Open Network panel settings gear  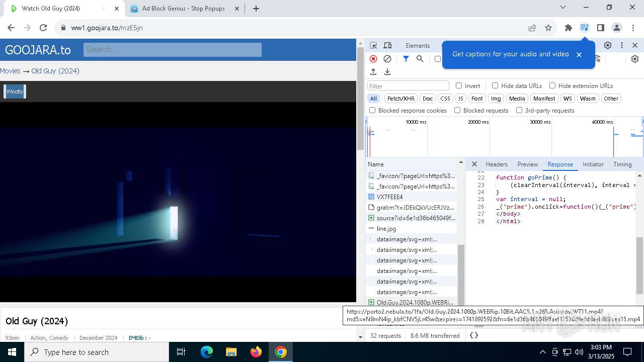(635, 59)
